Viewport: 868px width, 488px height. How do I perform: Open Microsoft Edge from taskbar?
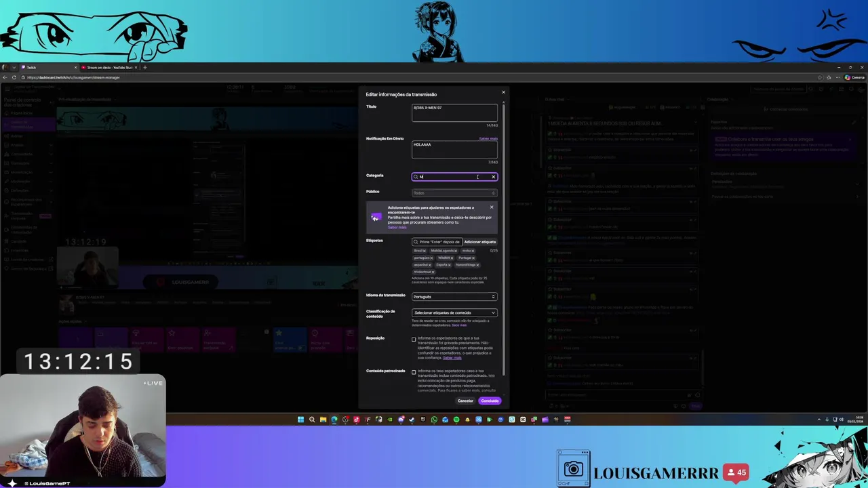tap(334, 420)
